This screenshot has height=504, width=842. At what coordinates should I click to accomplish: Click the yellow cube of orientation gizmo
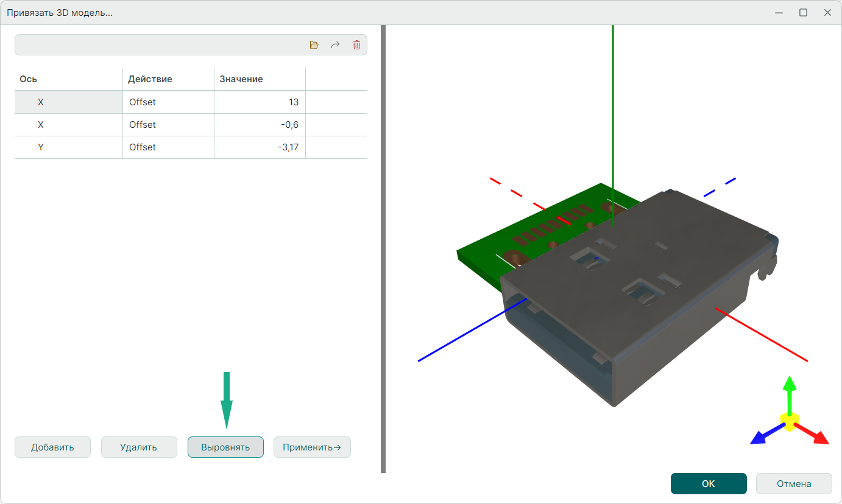pyautogui.click(x=790, y=421)
